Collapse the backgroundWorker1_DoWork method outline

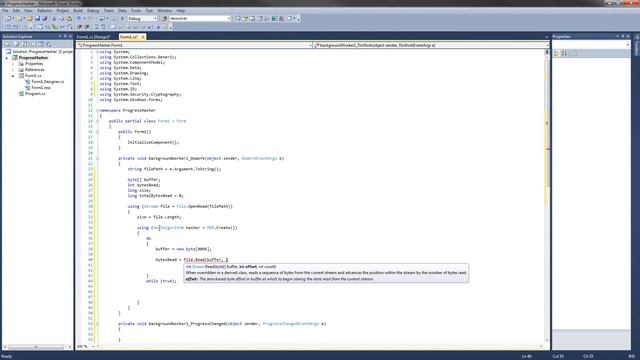click(x=97, y=158)
